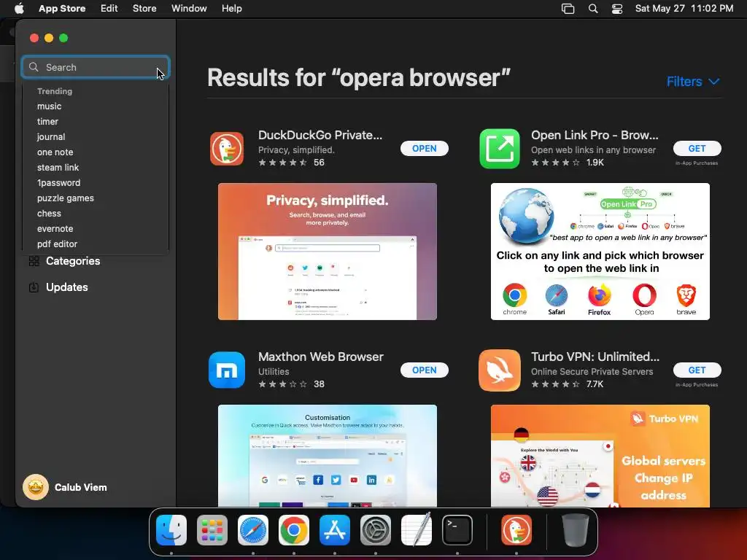Open Spotlight search in menu bar
This screenshot has height=560, width=747.
pyautogui.click(x=592, y=9)
